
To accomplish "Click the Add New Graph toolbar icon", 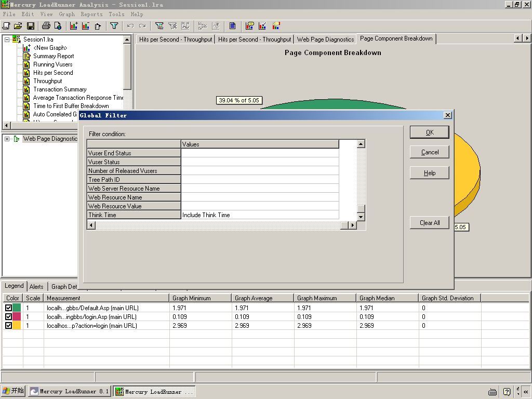I will point(74,25).
